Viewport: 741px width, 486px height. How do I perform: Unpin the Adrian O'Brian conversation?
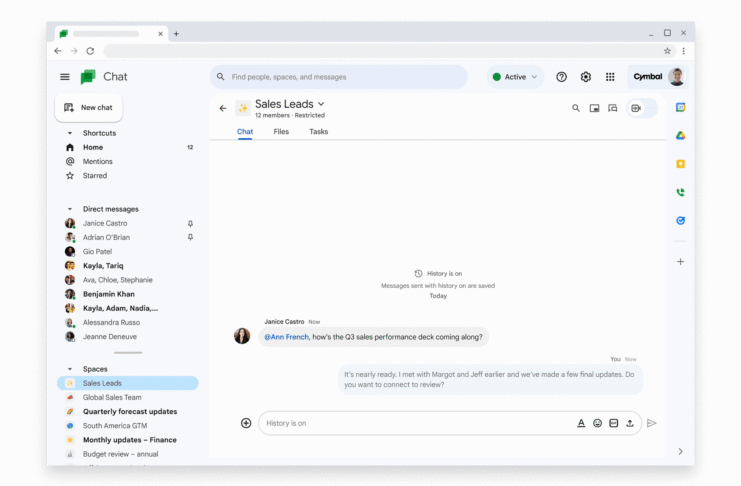(190, 237)
